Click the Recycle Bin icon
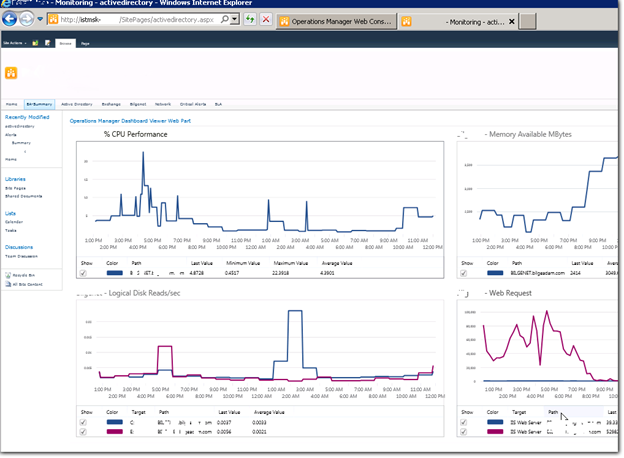 8,275
